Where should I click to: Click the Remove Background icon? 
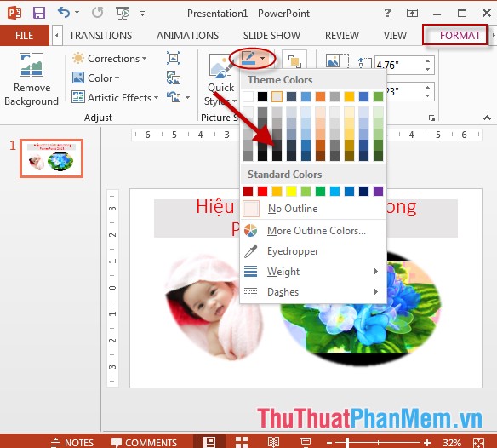(x=31, y=65)
